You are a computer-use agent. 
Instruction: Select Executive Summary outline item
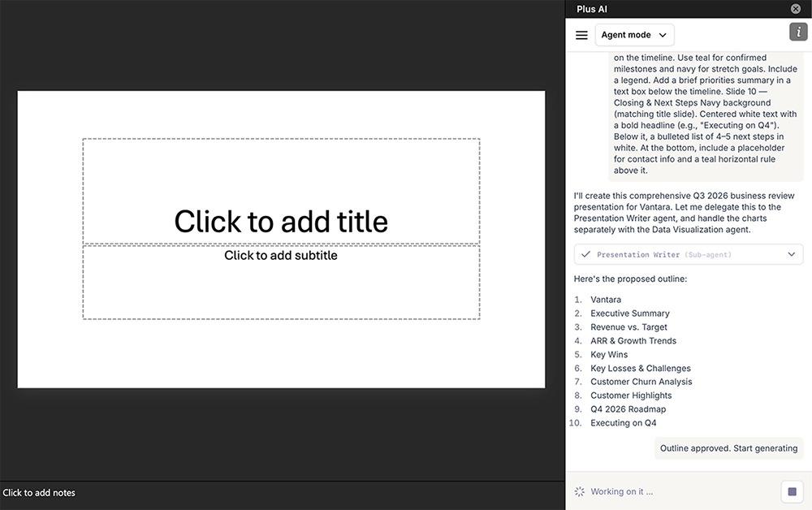coord(629,313)
